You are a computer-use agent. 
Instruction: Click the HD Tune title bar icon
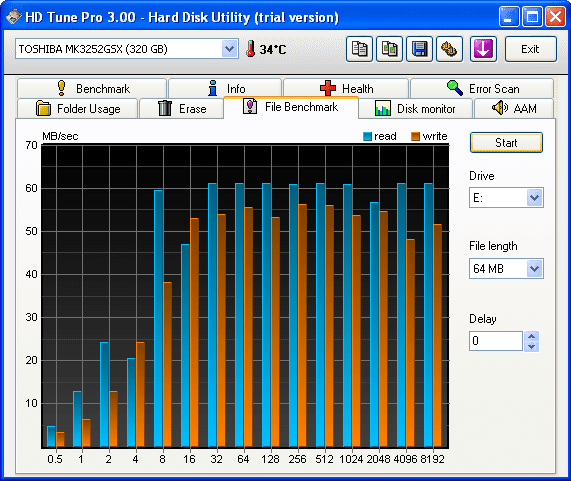(x=14, y=17)
